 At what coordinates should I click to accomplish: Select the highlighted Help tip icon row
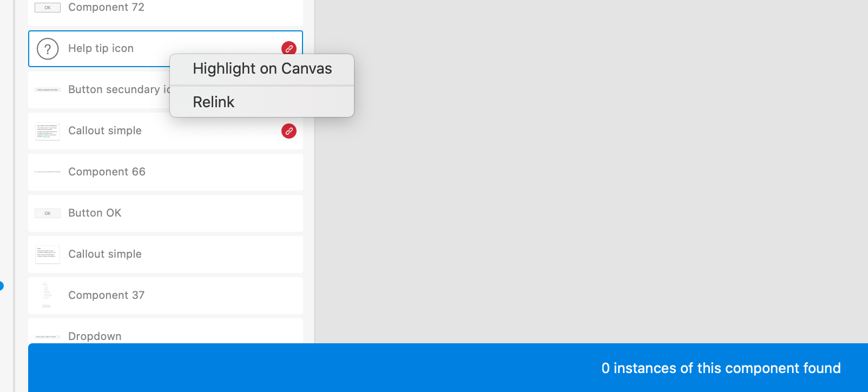[108, 49]
